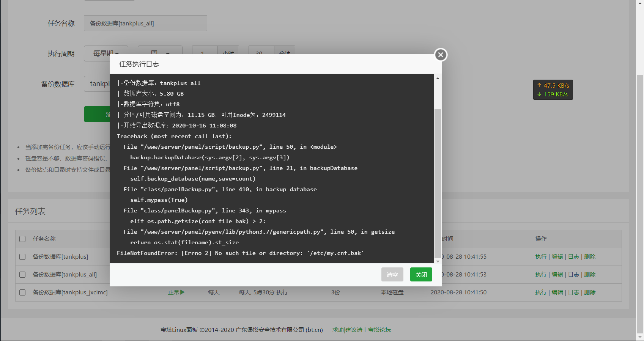Click 编辑 for the tankplus_all row
Screen dimensions: 644x341
pos(557,275)
